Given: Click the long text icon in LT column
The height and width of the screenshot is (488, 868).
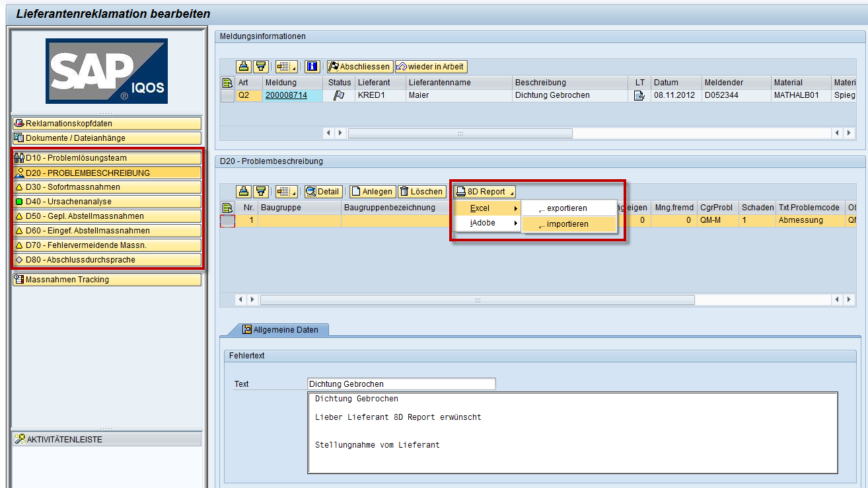Looking at the screenshot, I should click(x=639, y=95).
